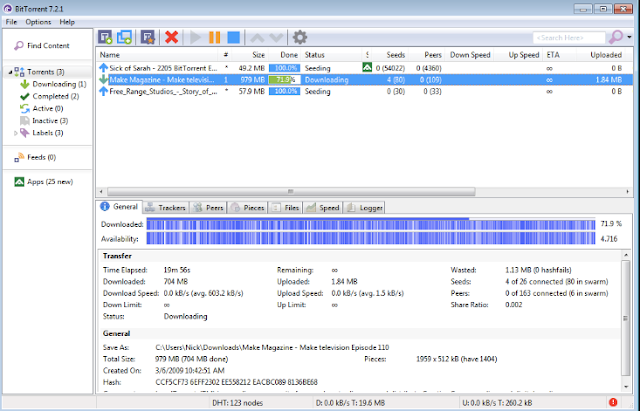Click the torrent list horizontal scrollbar
640x411 pixels.
[291, 191]
